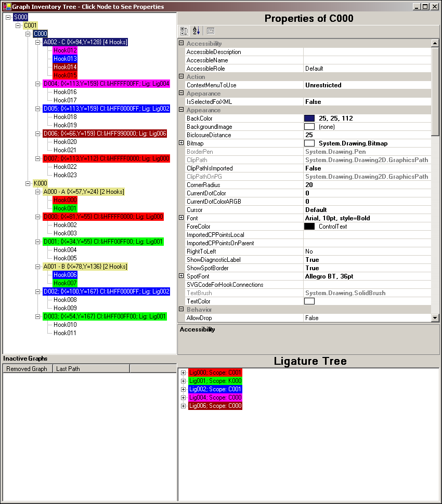
Task: Select Lig004 Scope C000 ligature entry
Action: pyautogui.click(x=215, y=397)
